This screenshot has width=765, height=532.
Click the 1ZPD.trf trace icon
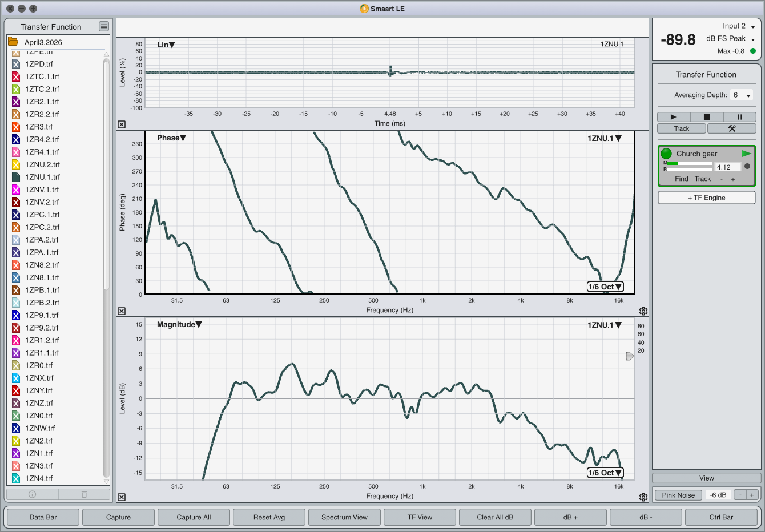pyautogui.click(x=16, y=64)
